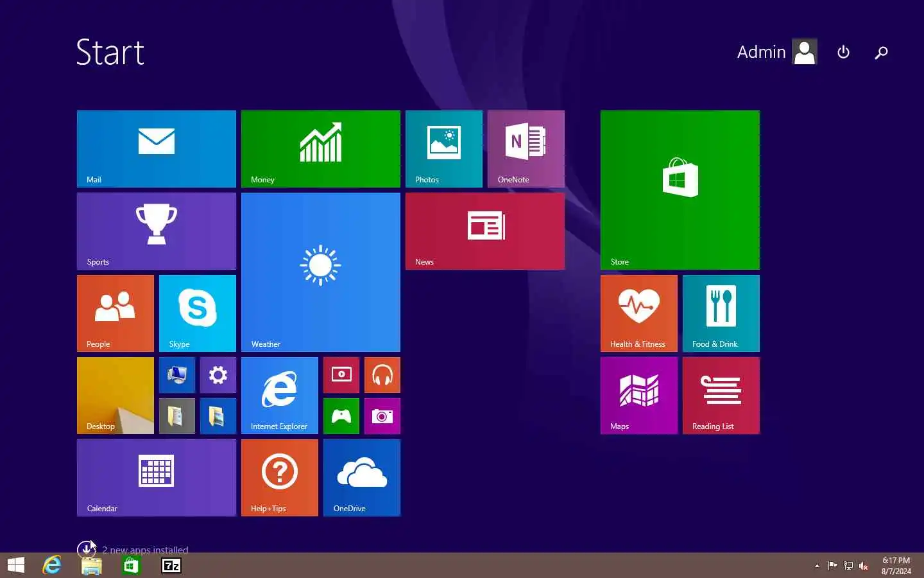The width and height of the screenshot is (924, 578).
Task: Open the Camera small tile
Action: [x=382, y=416]
